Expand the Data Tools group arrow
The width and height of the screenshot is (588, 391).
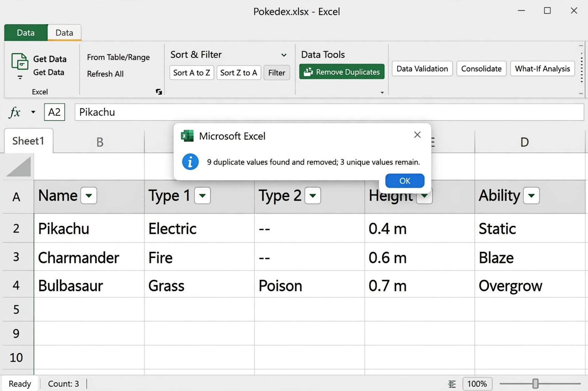coord(382,92)
